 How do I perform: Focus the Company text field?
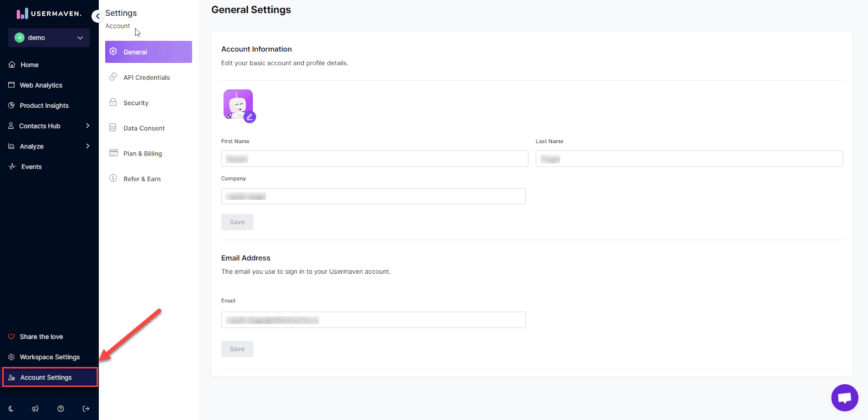[373, 196]
